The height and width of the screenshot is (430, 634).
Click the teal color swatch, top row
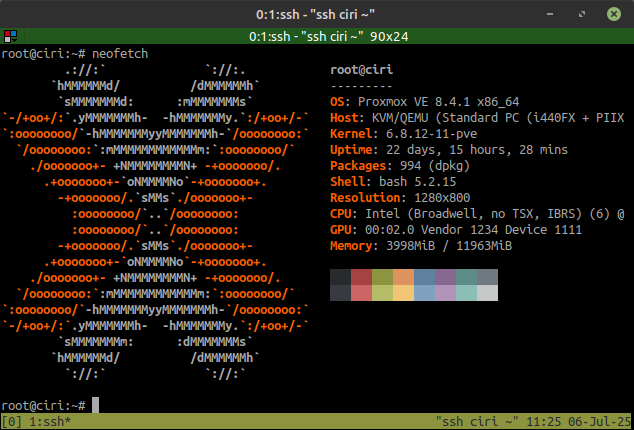point(467,277)
